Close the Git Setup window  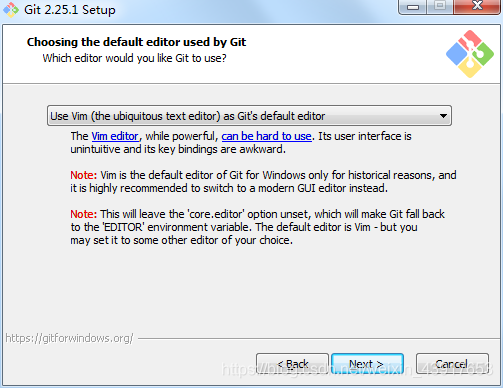[x=477, y=6]
